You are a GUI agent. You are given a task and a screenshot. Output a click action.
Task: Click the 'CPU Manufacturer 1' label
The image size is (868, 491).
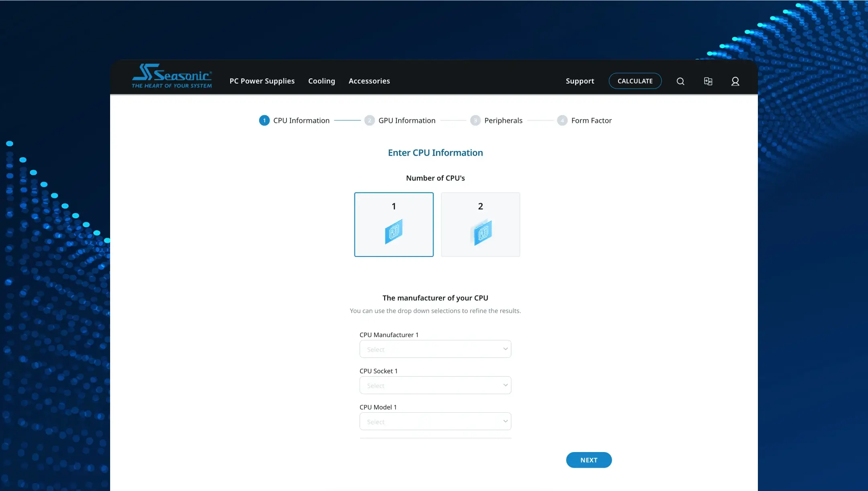pos(389,335)
